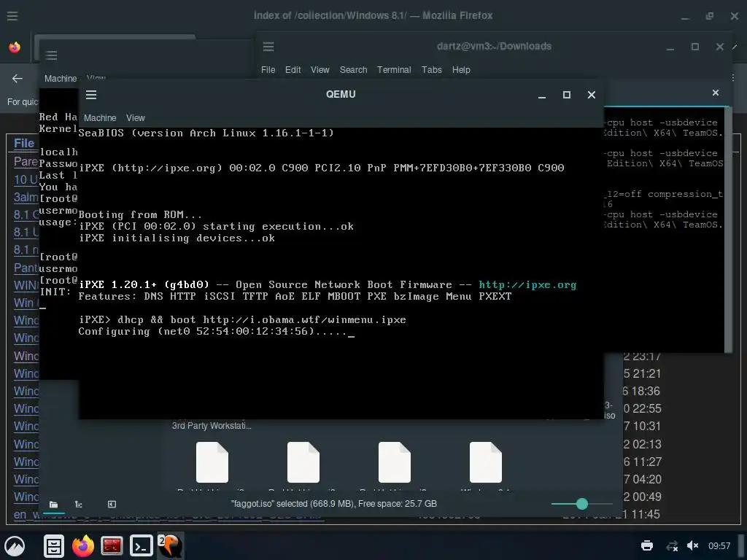Viewport: 747px width, 560px height.
Task: Open File menu in terminal window
Action: coord(268,69)
